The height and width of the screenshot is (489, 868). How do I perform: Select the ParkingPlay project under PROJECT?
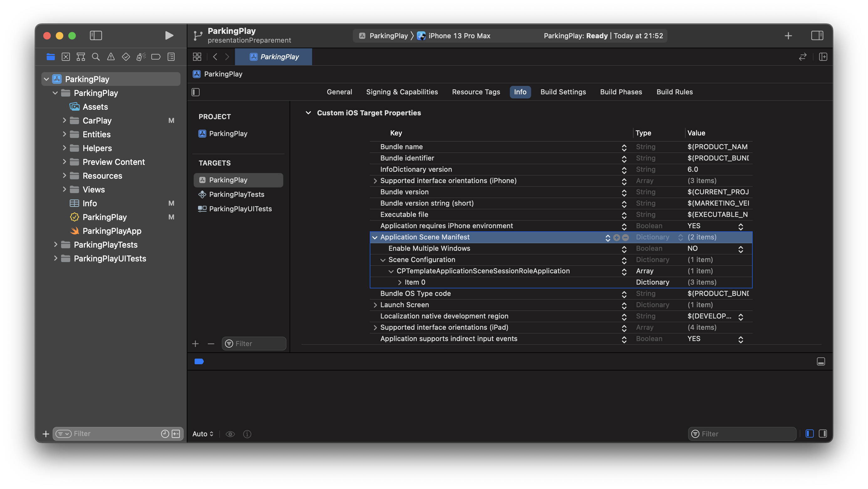click(x=228, y=134)
